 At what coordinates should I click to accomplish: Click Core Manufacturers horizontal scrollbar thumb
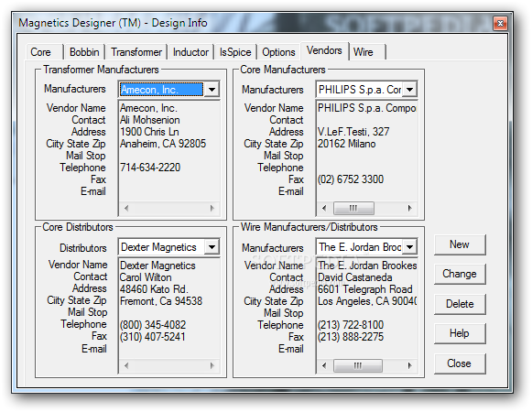click(x=353, y=208)
